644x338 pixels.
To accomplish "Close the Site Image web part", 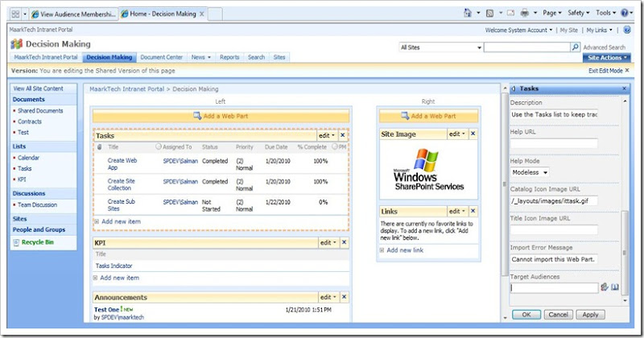I will 473,134.
